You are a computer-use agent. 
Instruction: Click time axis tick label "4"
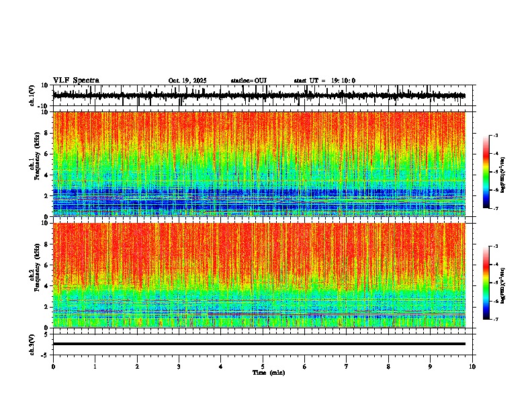pos(221,367)
